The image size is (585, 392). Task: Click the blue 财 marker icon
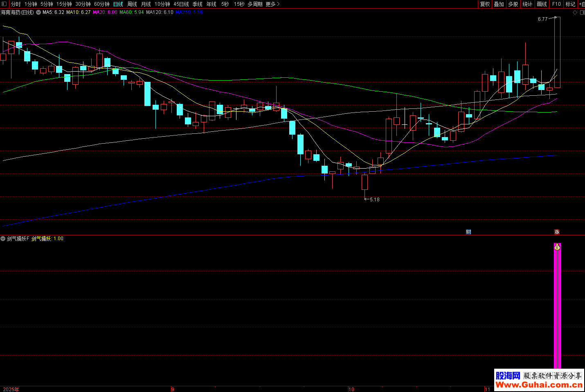468,232
